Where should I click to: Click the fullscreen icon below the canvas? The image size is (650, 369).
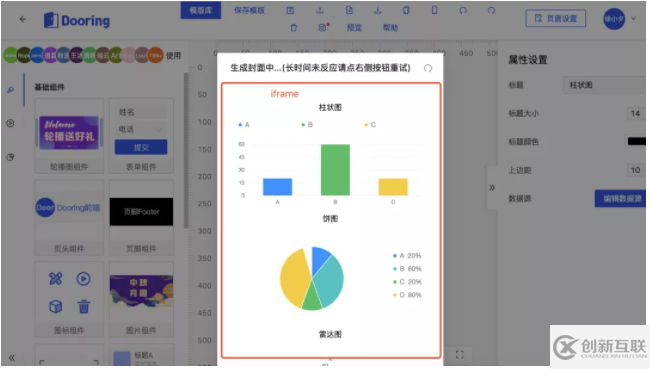[459, 354]
